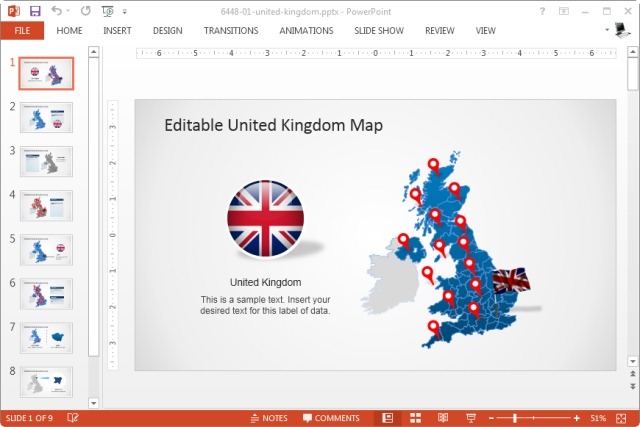Click the down arrow of the main slide scrollbar
Viewport: 640px width, 427px height.
coord(633,361)
